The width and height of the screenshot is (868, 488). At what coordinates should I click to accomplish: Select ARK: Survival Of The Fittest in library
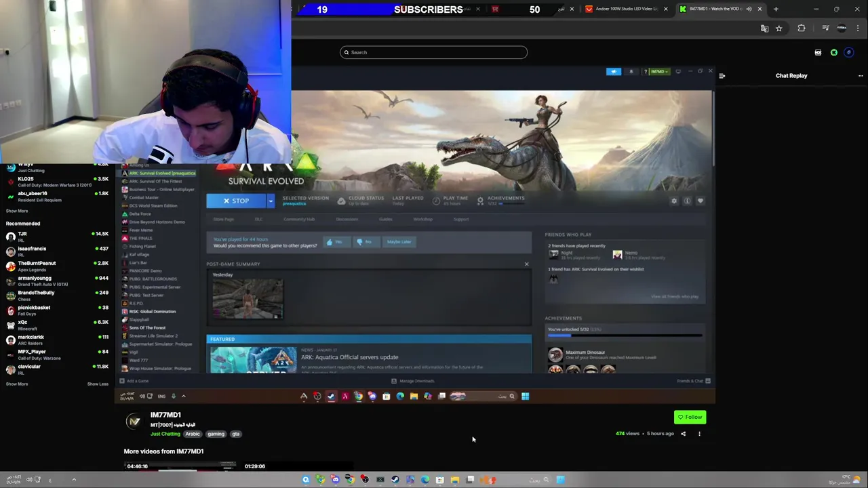pyautogui.click(x=155, y=181)
